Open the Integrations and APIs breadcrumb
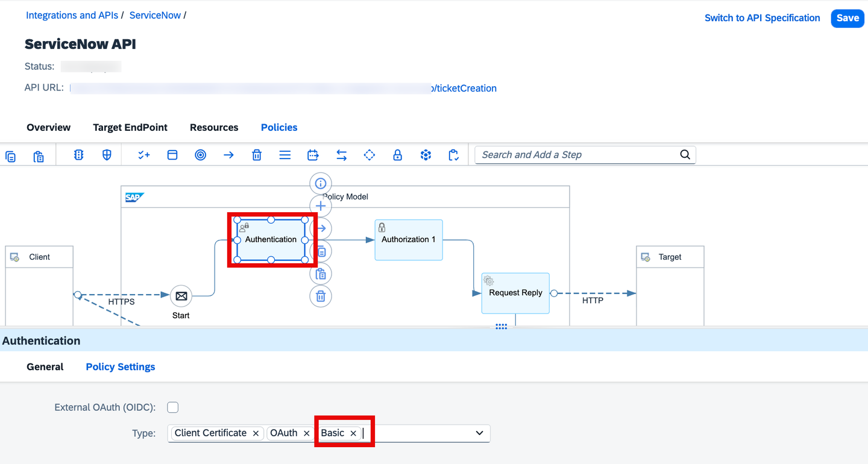This screenshot has width=868, height=464. click(72, 15)
